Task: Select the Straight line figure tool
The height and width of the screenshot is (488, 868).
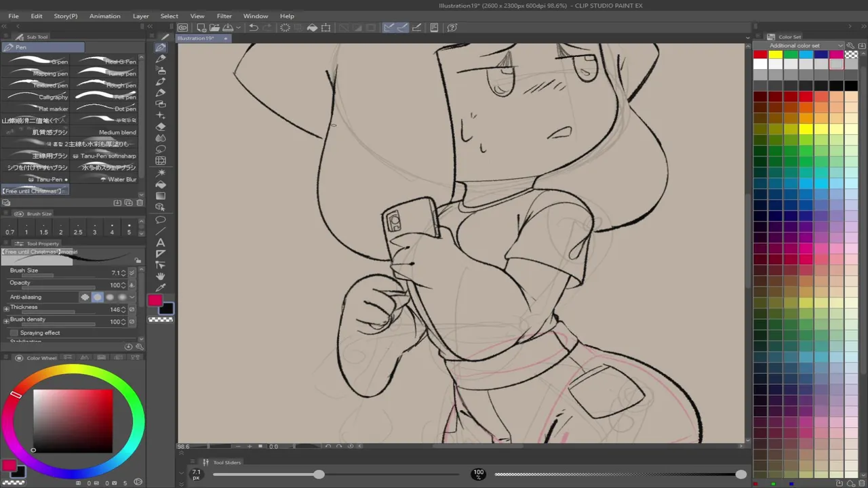Action: pos(161,231)
